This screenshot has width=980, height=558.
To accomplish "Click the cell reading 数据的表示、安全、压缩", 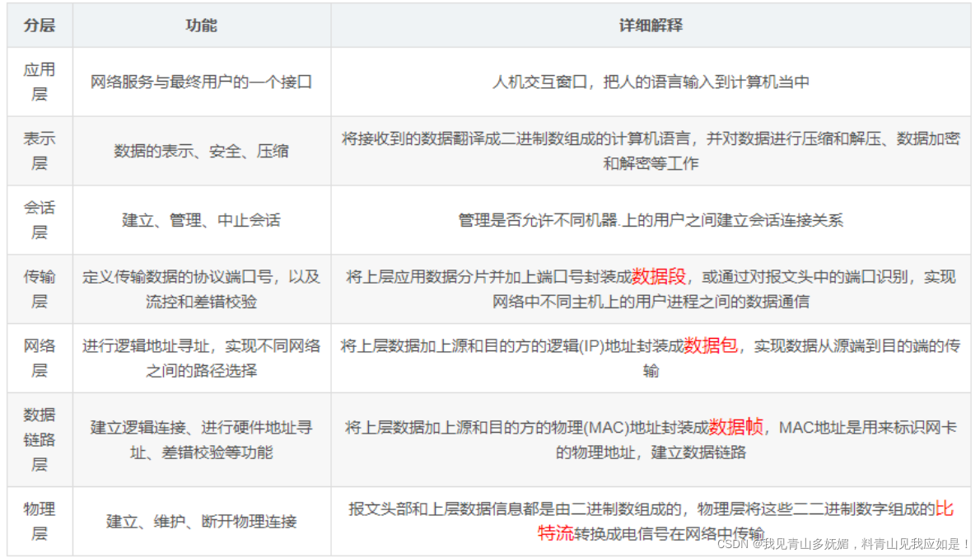I will click(x=201, y=150).
